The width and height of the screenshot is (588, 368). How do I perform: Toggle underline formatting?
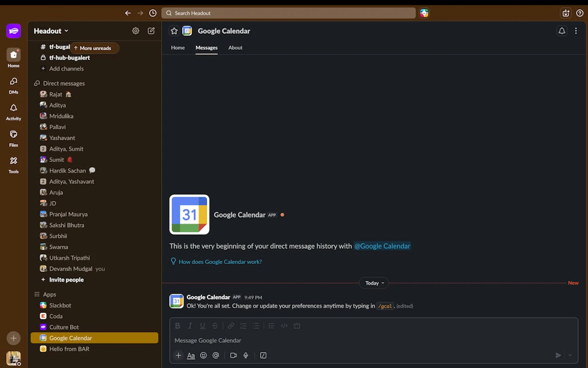(202, 326)
